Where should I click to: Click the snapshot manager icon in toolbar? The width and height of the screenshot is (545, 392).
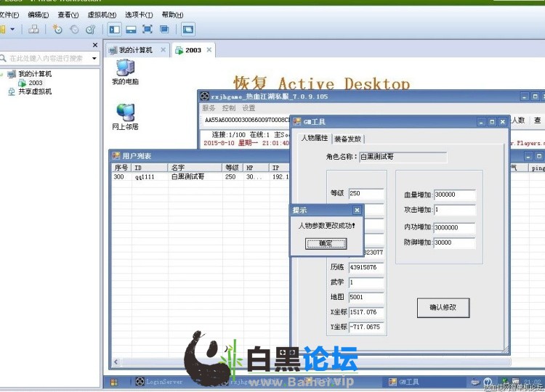(90, 30)
